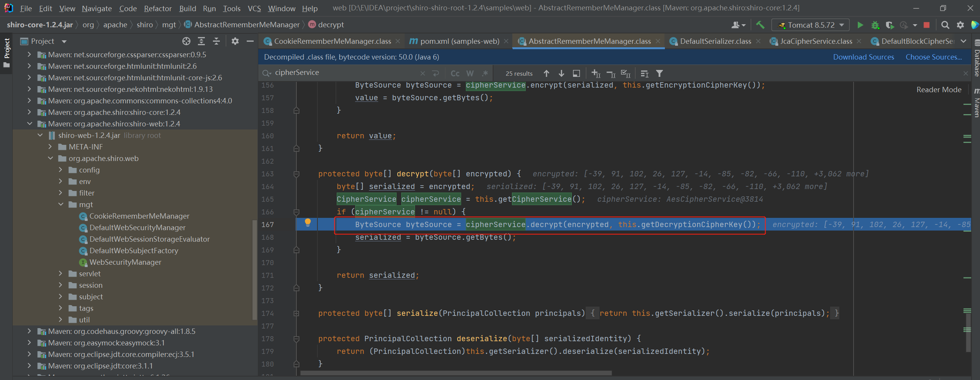Expand Maven shiro-core:1.2.4 library

[x=30, y=112]
